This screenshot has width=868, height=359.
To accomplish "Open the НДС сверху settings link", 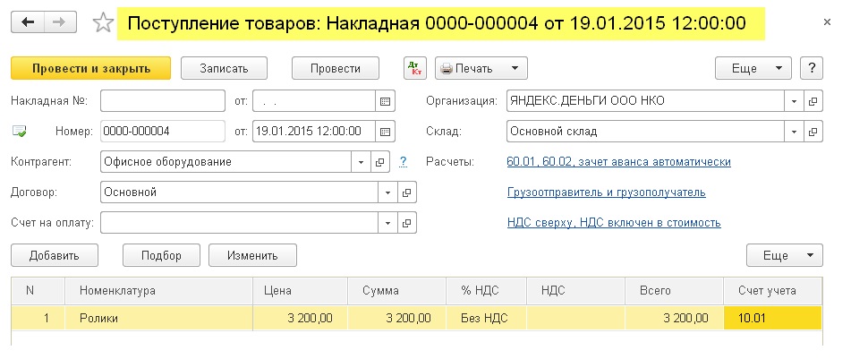I will tap(614, 223).
